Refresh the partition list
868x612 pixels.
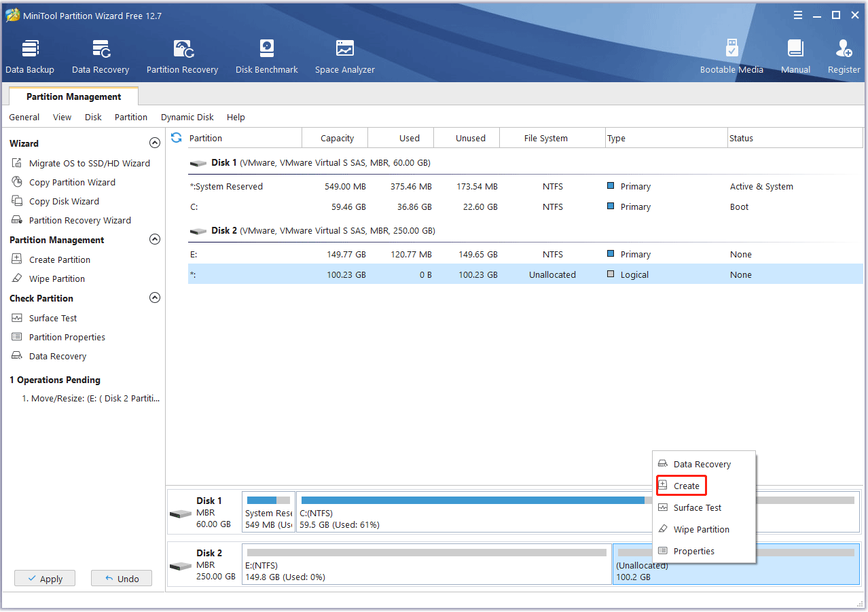tap(177, 138)
